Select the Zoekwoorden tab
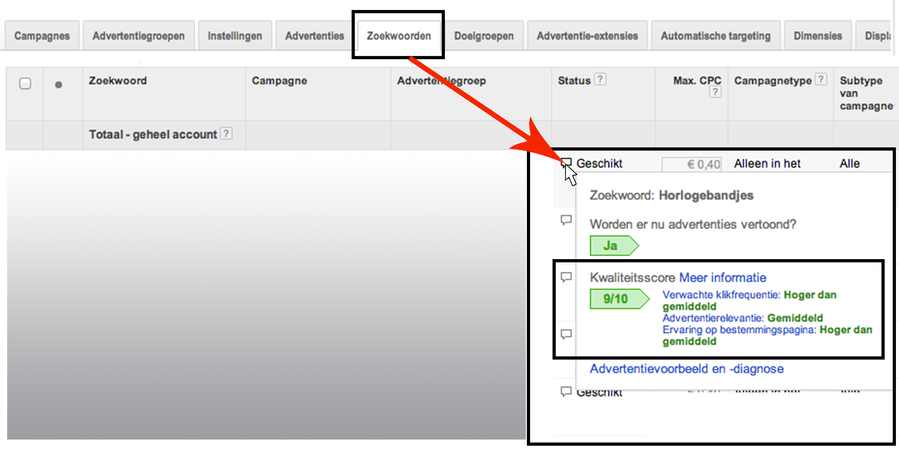Image resolution: width=899 pixels, height=458 pixels. (x=399, y=36)
